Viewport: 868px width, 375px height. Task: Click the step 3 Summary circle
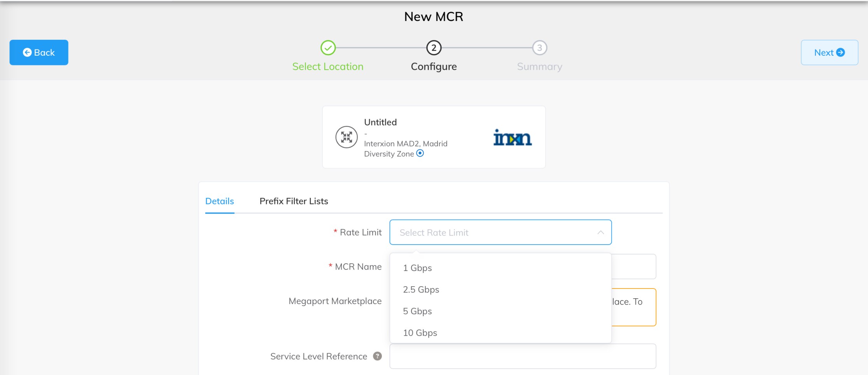tap(539, 48)
